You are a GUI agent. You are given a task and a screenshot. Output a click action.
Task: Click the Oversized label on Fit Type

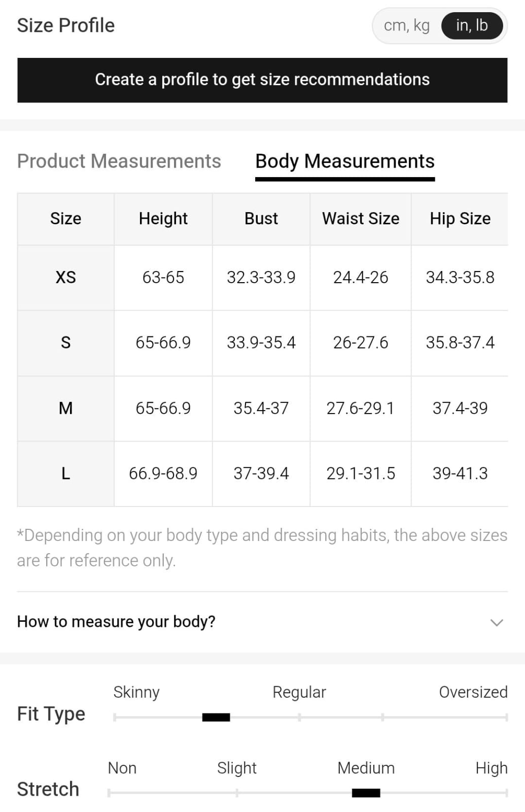pyautogui.click(x=473, y=692)
